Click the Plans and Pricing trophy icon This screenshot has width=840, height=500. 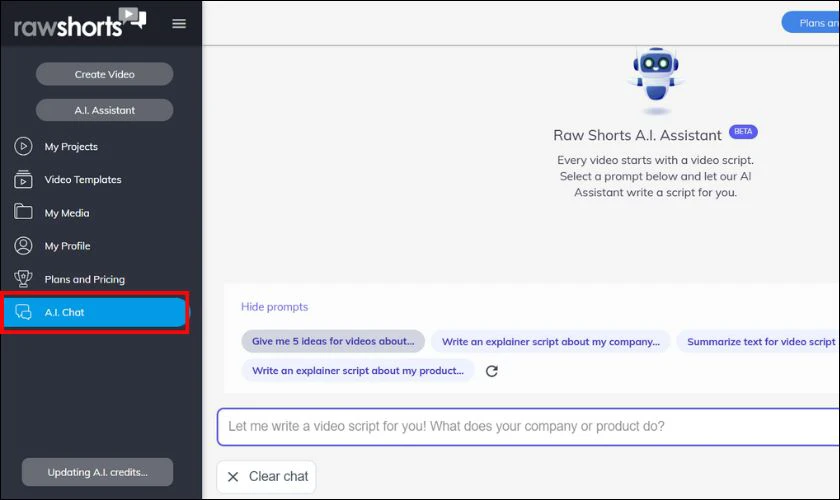(x=23, y=279)
